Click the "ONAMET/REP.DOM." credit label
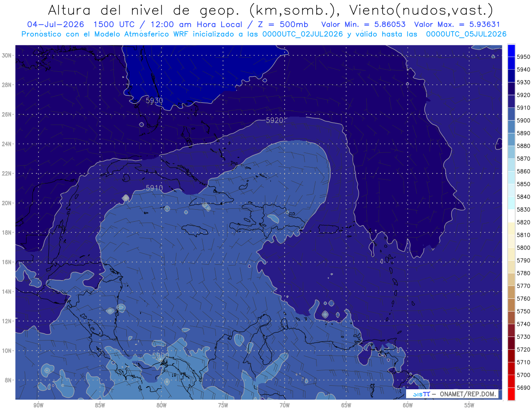The height and width of the screenshot is (411, 532). point(467,394)
